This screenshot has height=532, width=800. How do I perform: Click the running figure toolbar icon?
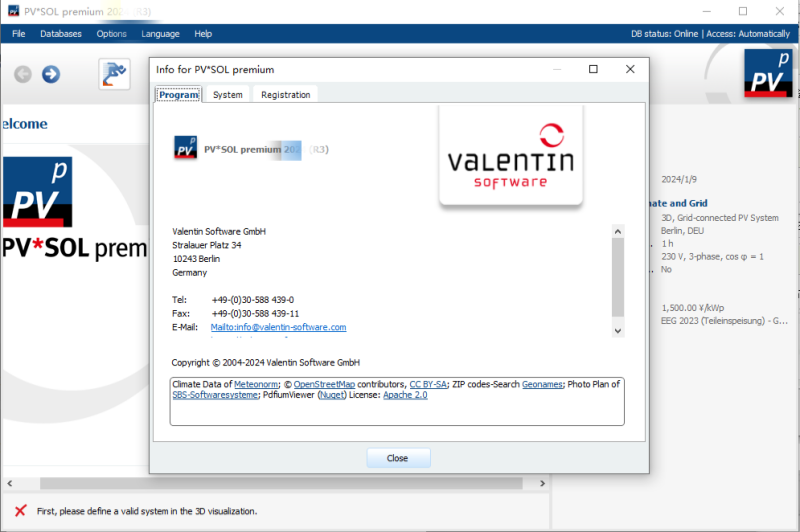114,74
